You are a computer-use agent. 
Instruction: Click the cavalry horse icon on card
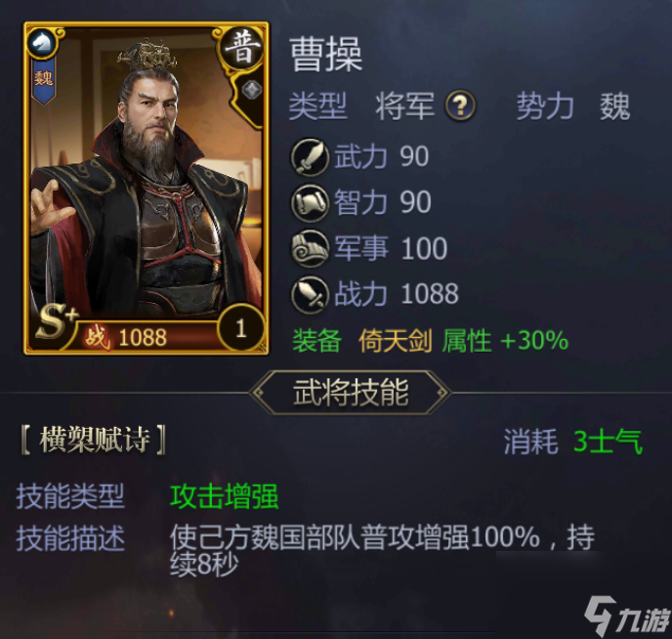(42, 42)
